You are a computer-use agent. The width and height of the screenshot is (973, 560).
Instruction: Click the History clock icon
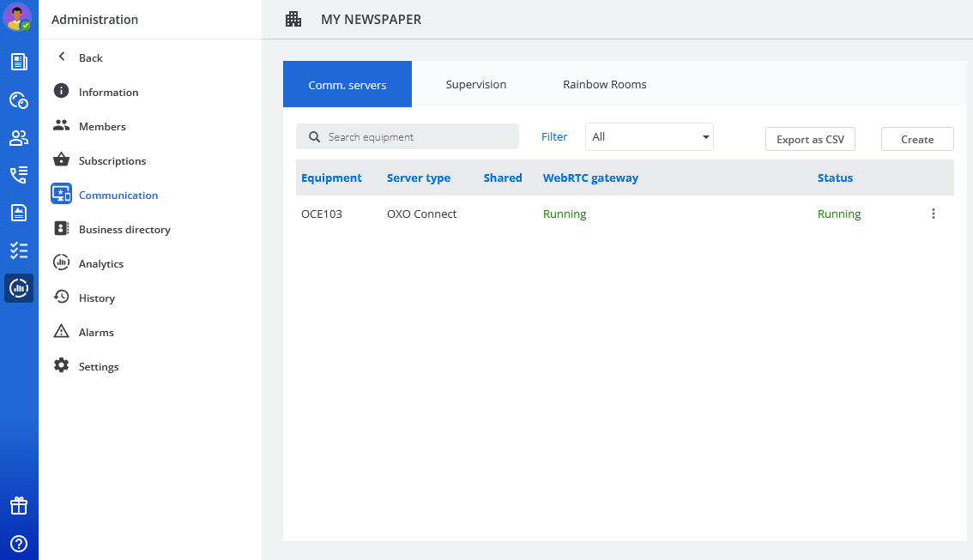pos(62,297)
